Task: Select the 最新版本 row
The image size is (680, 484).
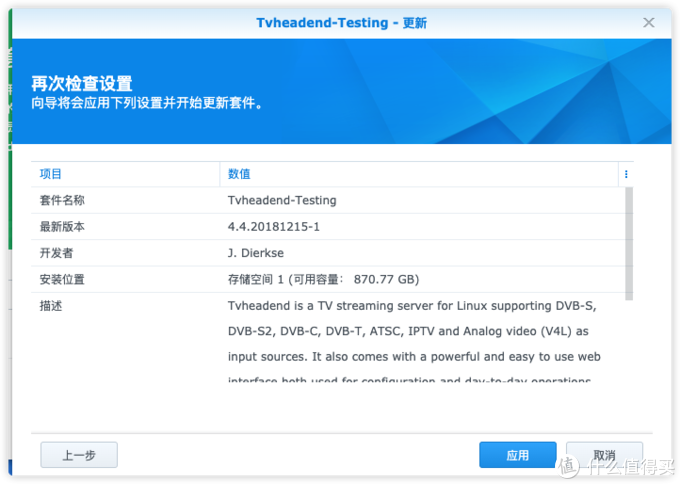Action: pyautogui.click(x=328, y=227)
